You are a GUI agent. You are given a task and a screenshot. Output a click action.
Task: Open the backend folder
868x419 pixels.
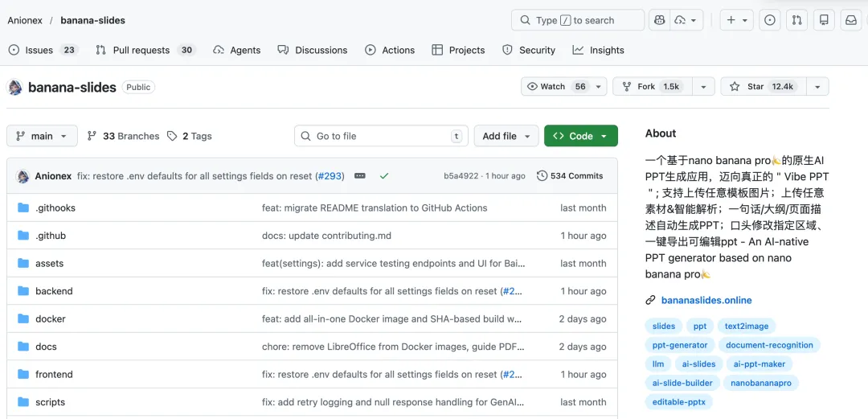54,291
